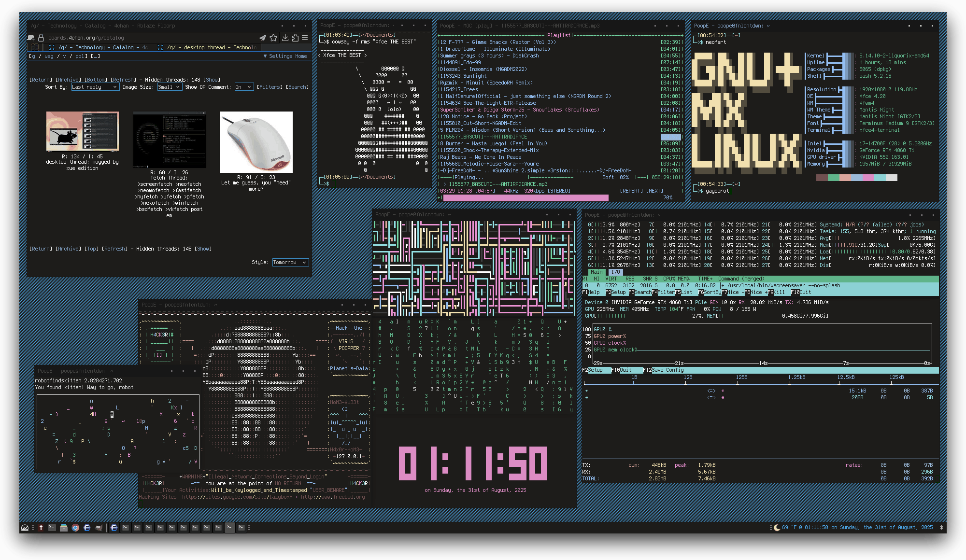Open the Show OP Comment 'On' dropdown
This screenshot has height=560, width=966.
tap(243, 87)
